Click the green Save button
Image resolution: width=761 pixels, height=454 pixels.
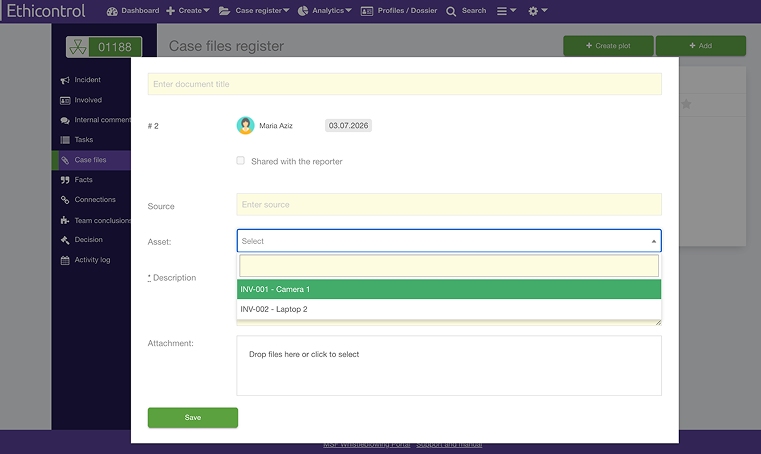pos(193,418)
